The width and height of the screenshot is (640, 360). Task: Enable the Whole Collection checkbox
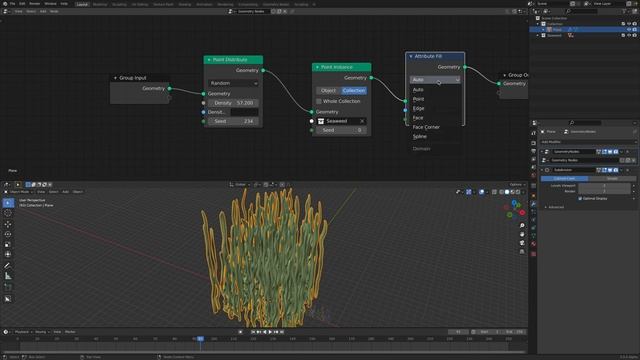coord(318,101)
